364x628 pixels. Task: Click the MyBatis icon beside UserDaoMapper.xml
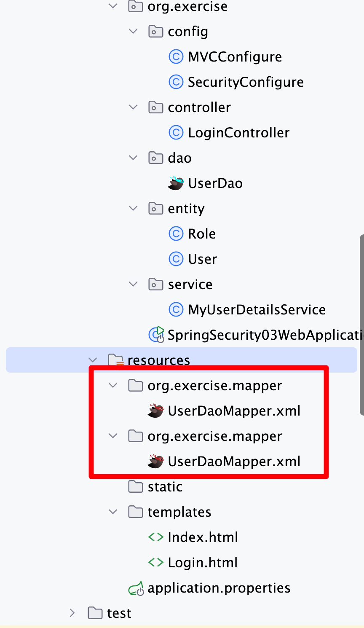click(155, 411)
